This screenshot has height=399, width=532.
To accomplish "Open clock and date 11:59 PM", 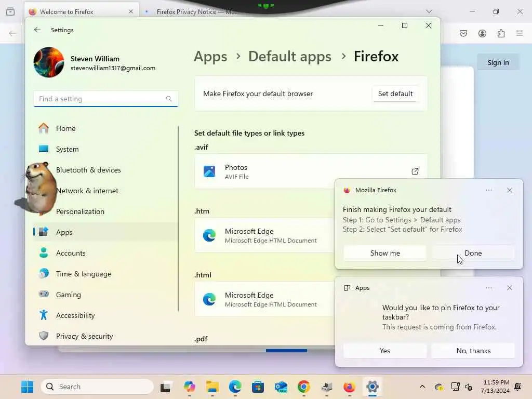I will [x=495, y=387].
